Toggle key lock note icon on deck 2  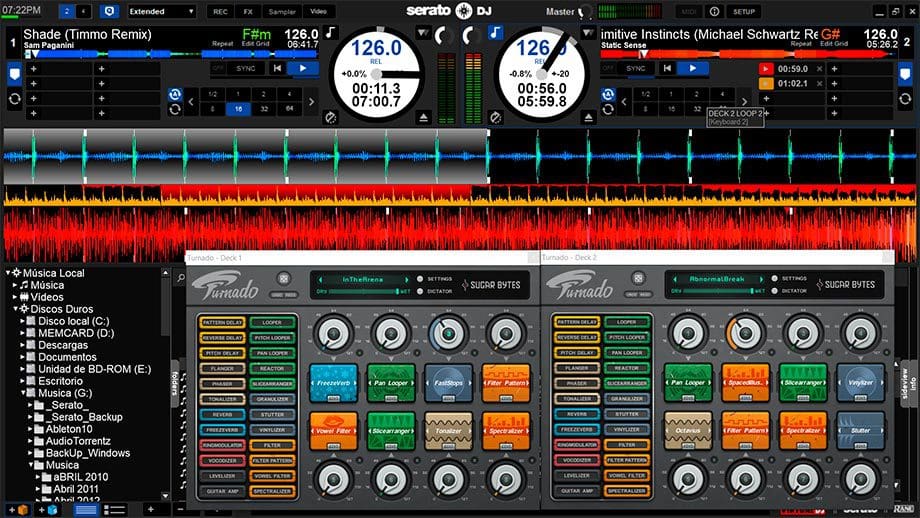[496, 33]
